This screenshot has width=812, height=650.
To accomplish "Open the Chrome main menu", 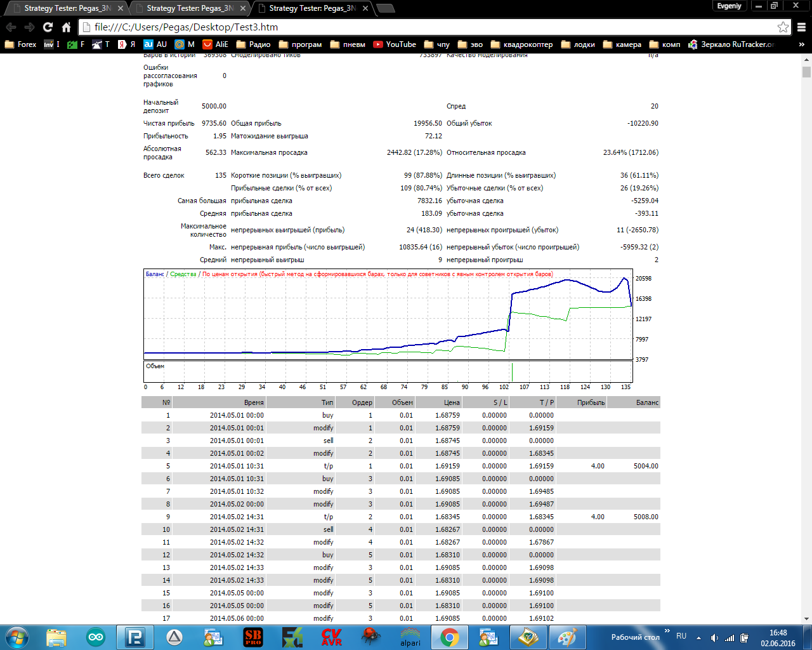I will (802, 27).
